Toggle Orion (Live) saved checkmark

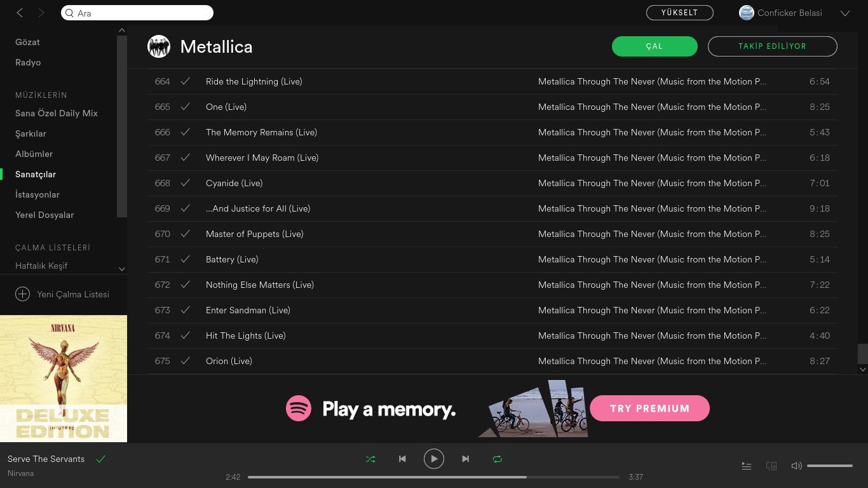coord(186,361)
